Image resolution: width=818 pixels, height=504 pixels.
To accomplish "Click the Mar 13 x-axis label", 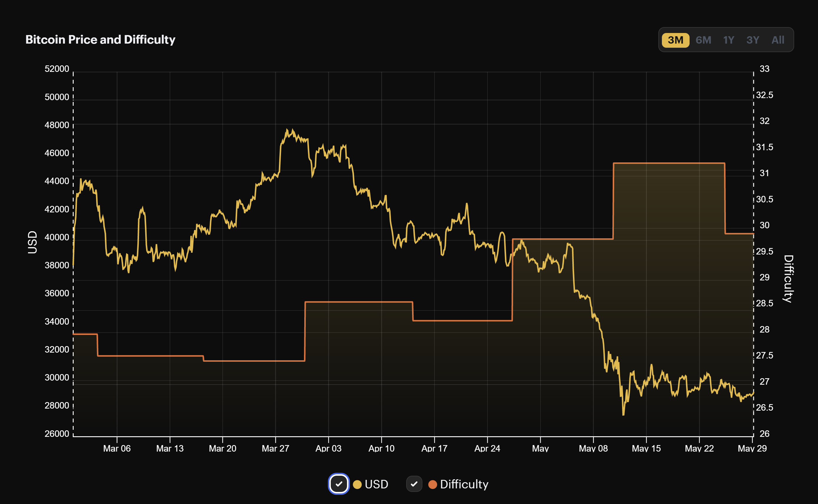I will point(170,448).
